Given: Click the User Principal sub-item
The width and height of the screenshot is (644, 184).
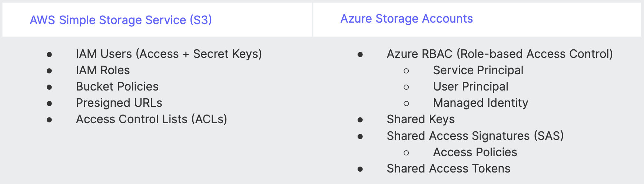Looking at the screenshot, I should (471, 87).
